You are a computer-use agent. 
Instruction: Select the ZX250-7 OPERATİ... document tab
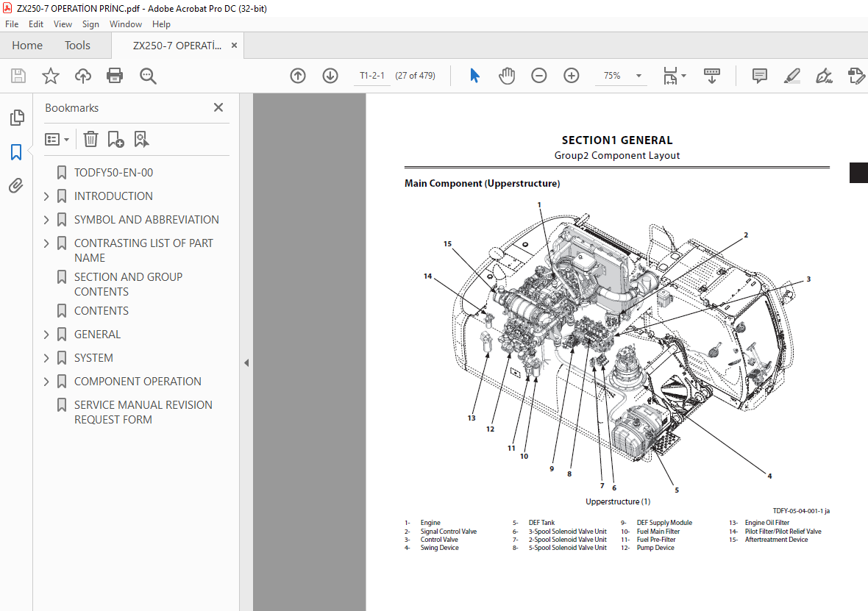(177, 46)
